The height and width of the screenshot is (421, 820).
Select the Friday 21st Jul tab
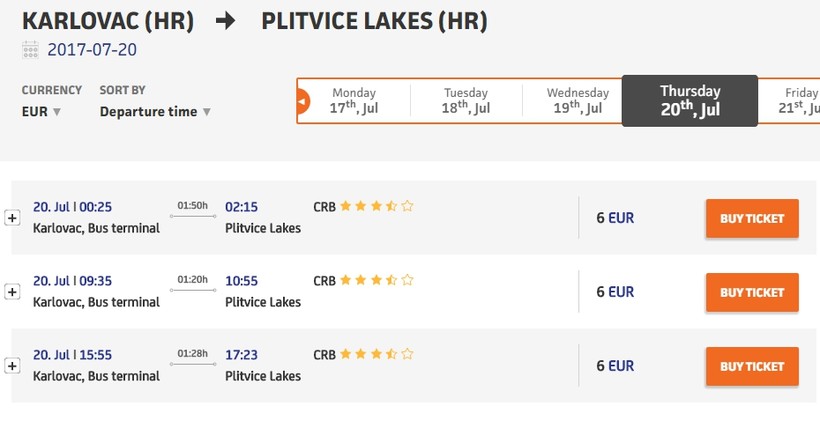[799, 101]
